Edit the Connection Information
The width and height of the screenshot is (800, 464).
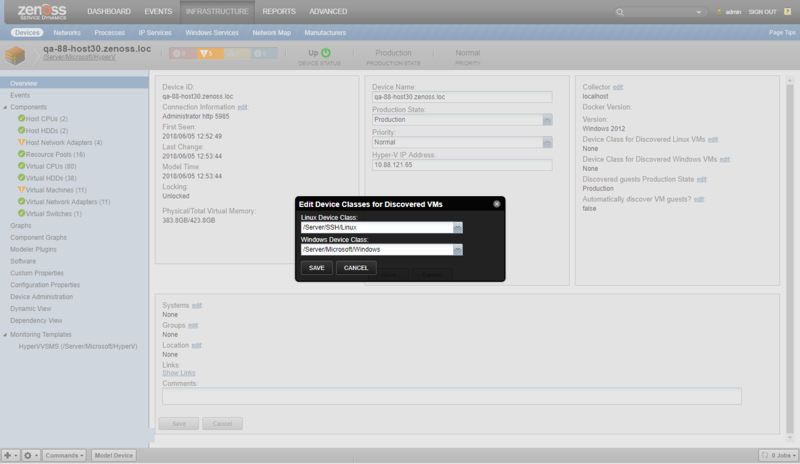[x=242, y=107]
